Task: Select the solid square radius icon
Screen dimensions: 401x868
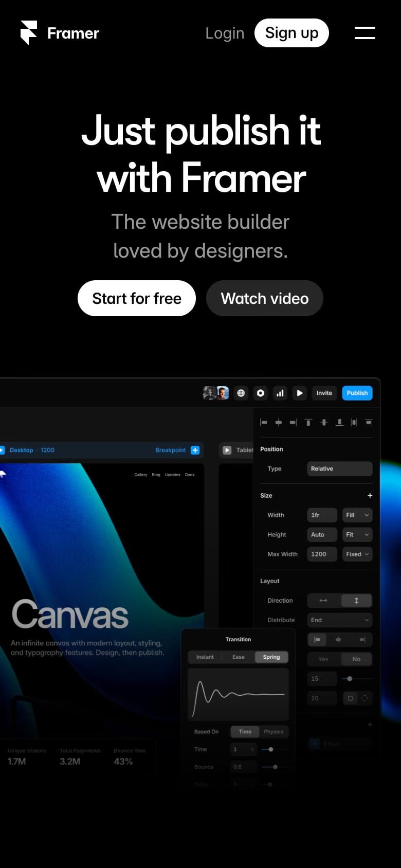Action: pos(350,698)
